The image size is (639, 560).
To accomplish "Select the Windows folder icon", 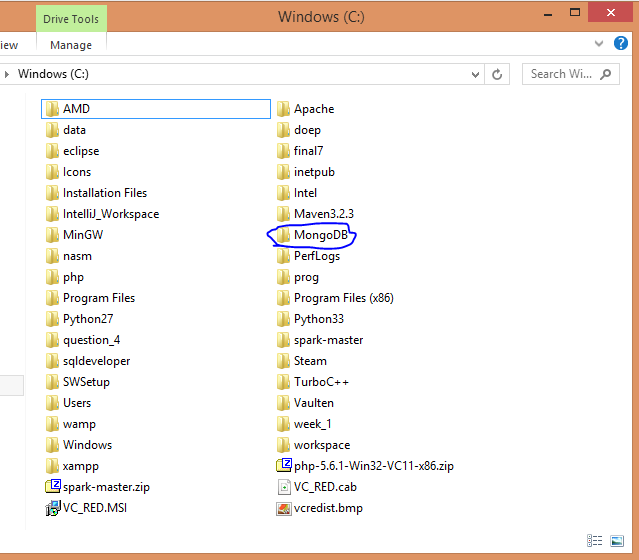I will 52,445.
